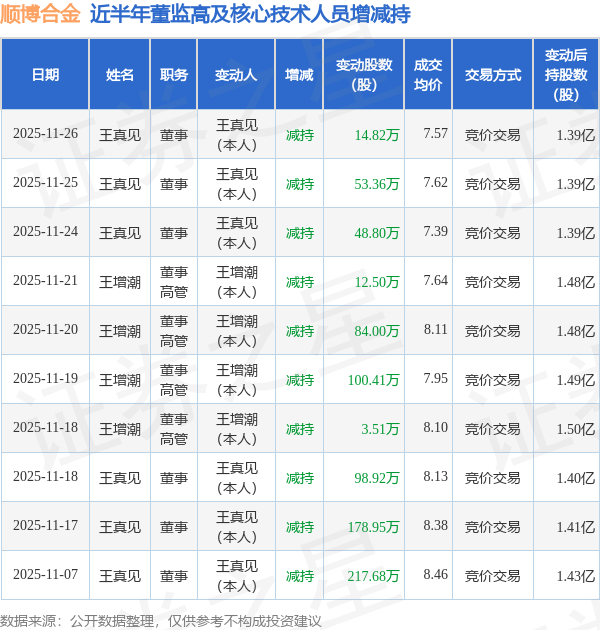The height and width of the screenshot is (630, 600).
Task: Click the share change value 217.68万
Action: coord(374,576)
